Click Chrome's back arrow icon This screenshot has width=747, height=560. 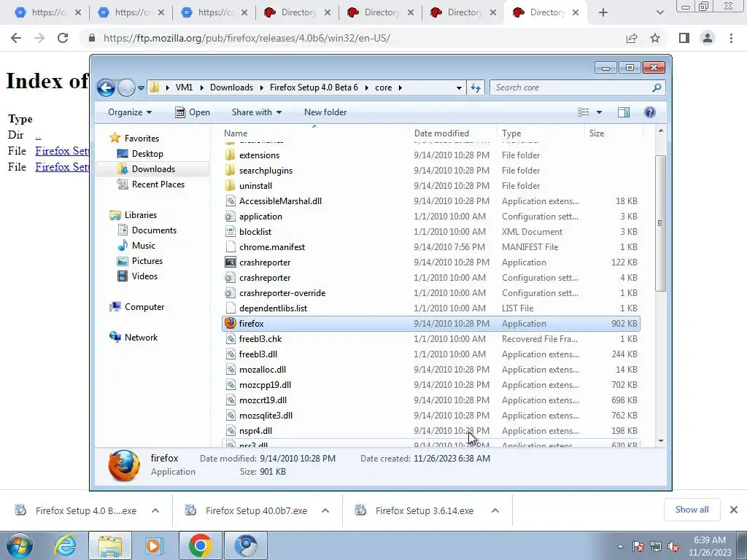[x=16, y=38]
